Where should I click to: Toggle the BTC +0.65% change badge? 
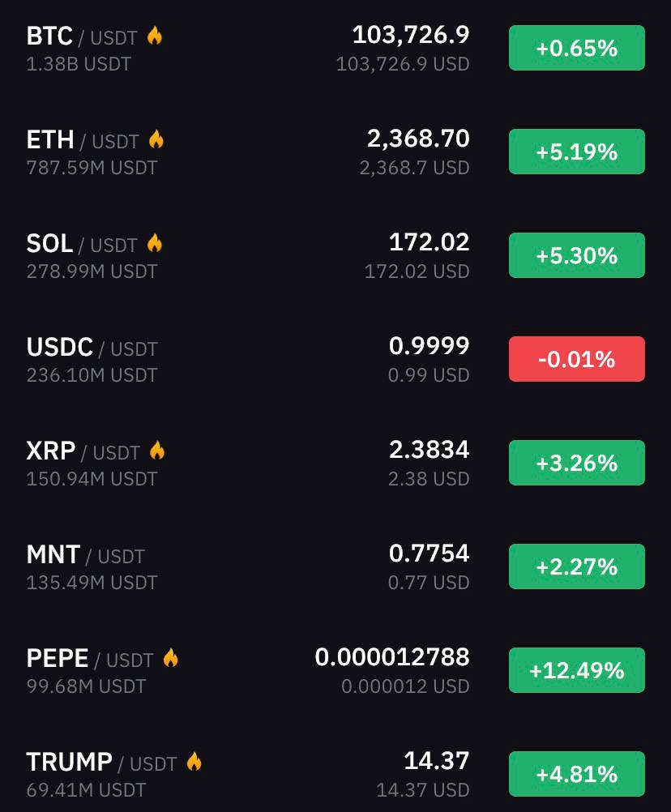click(x=577, y=48)
